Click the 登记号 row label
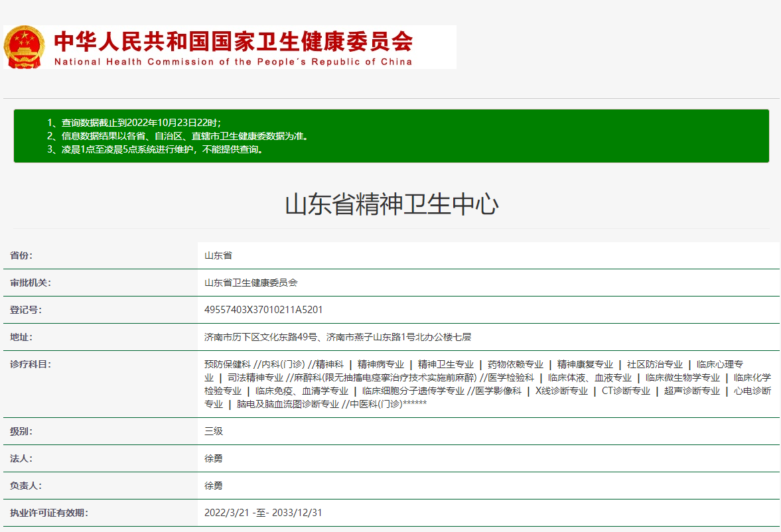Viewport: 781px width, 532px height. click(26, 310)
